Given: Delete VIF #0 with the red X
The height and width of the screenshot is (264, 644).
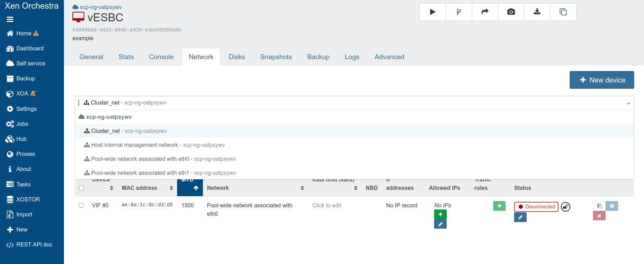Looking at the screenshot, I should coord(599,216).
